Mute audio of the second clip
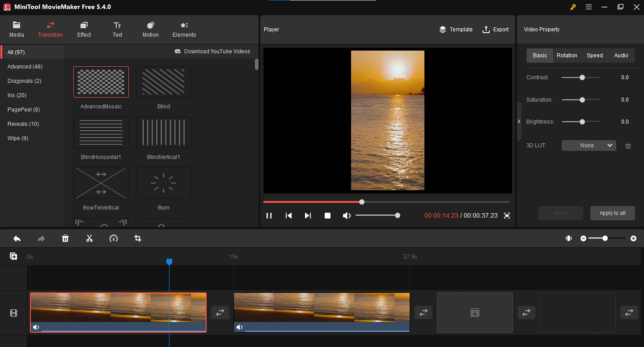Viewport: 644px width, 347px height. click(240, 327)
